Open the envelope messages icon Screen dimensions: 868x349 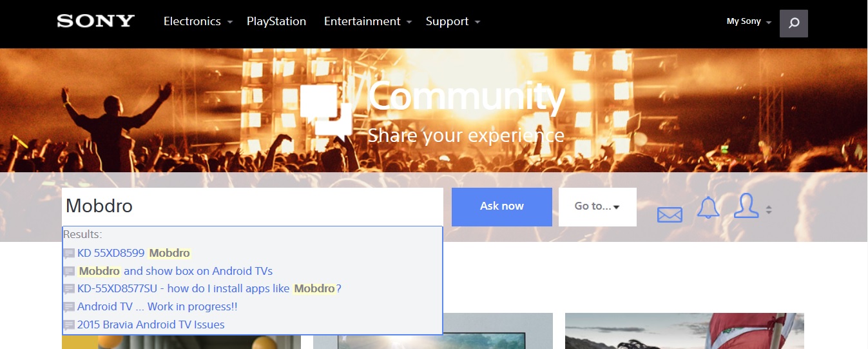[x=670, y=215]
